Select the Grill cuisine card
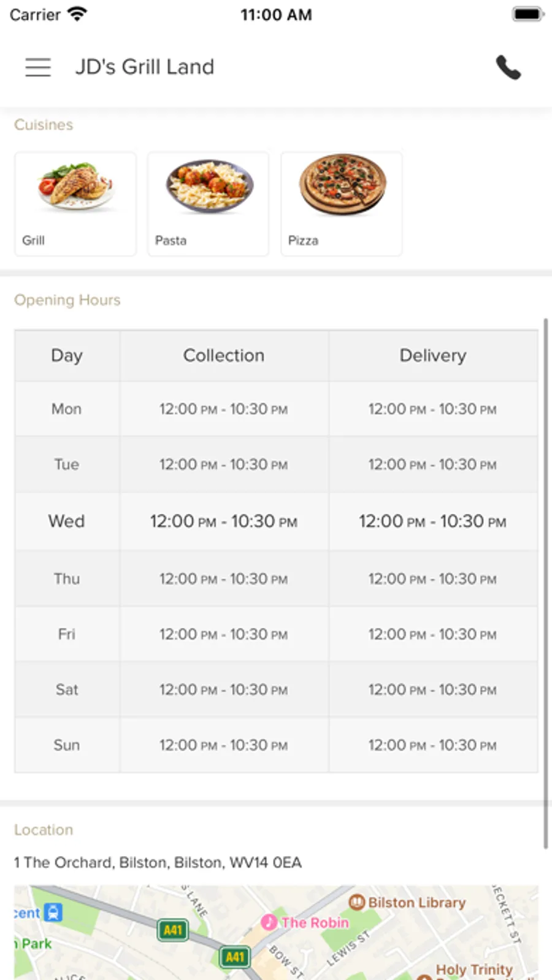552x980 pixels. pos(75,204)
